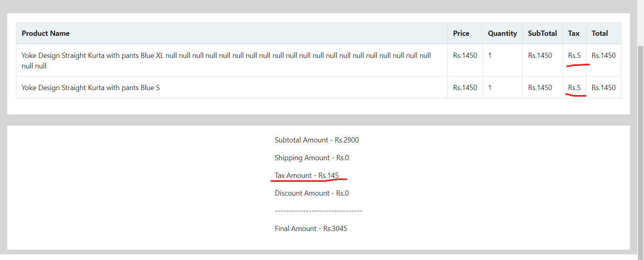This screenshot has height=260, width=644.
Task: Click the Discount Amount Rs.0 line
Action: (312, 193)
